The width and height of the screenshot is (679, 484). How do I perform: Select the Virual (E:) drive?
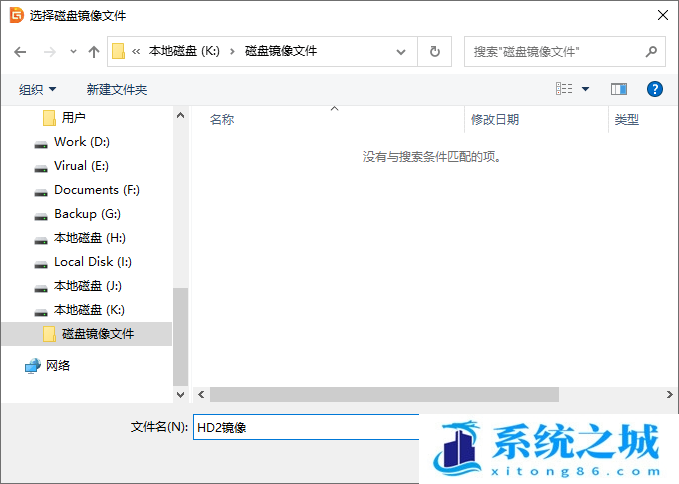(x=81, y=166)
